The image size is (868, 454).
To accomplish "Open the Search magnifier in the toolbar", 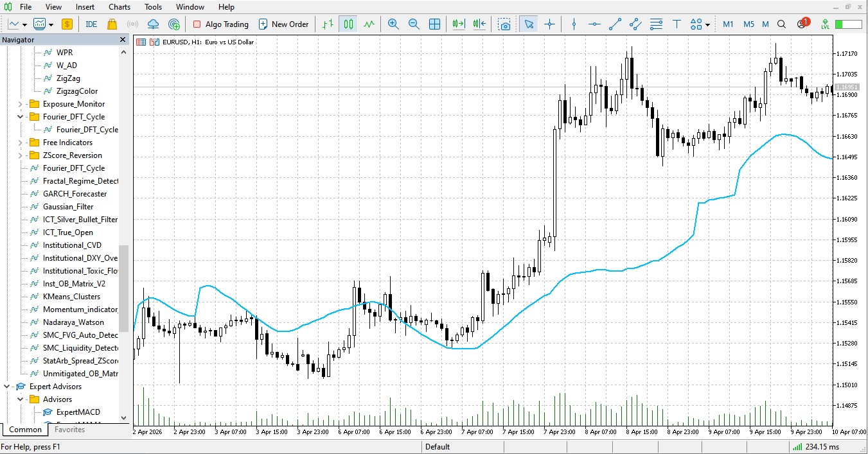I will (781, 24).
